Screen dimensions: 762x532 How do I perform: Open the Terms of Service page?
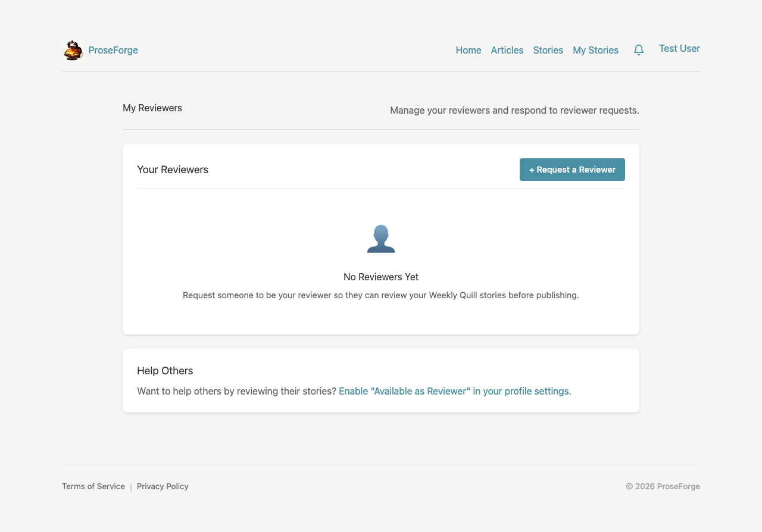pos(93,486)
